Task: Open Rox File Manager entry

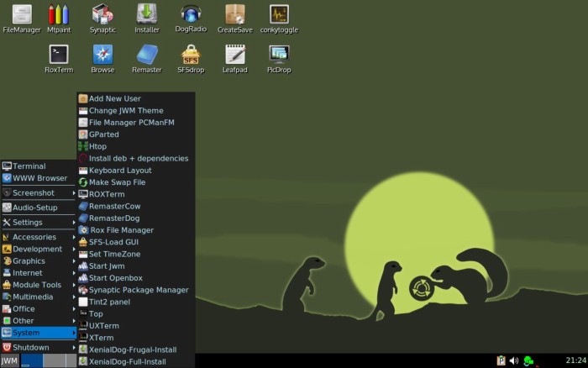Action: pos(136,230)
